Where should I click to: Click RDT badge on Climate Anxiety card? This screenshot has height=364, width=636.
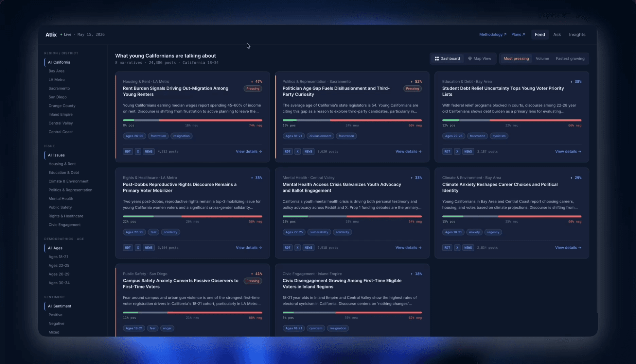click(x=447, y=248)
